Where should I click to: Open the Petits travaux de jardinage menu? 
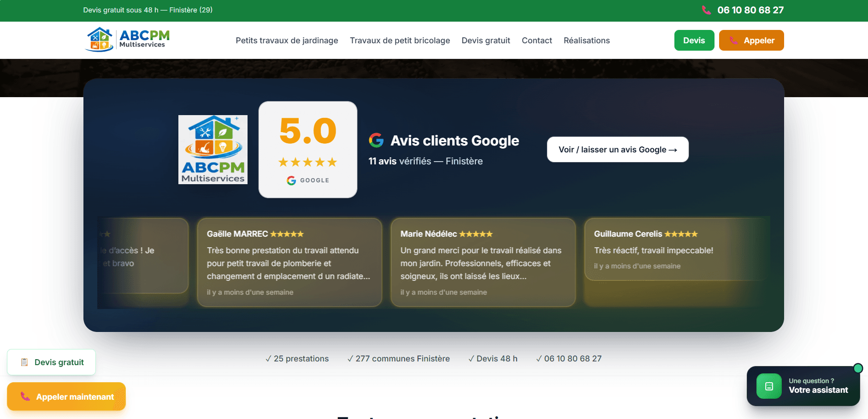pos(287,41)
